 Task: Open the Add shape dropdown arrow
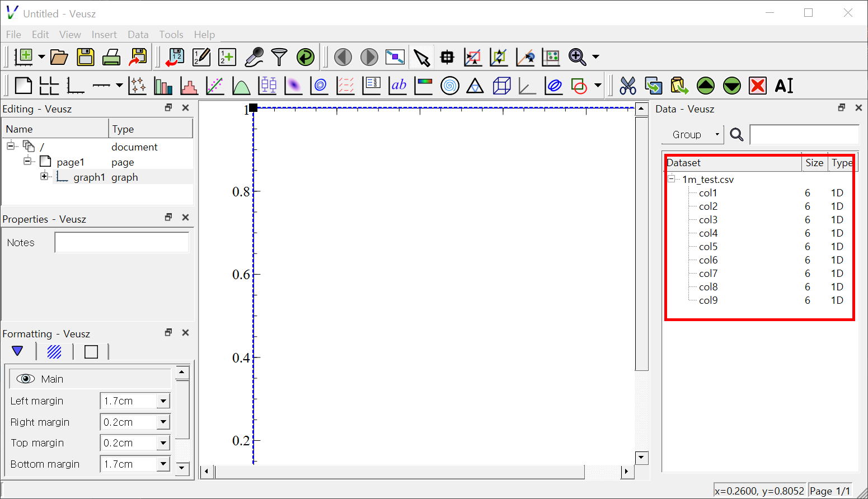[x=598, y=86]
